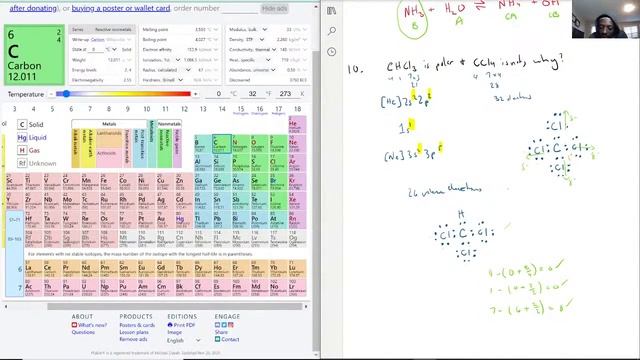Open the Image edition link
The image size is (640, 360).
coord(174,332)
